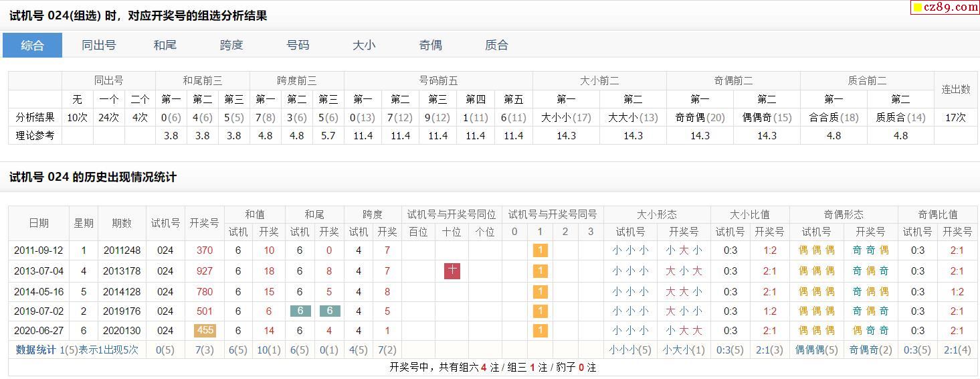Viewport: 980px width, 379px height.
Task: Click the 偶偶偶(5) statistic cell
Action: tap(816, 350)
